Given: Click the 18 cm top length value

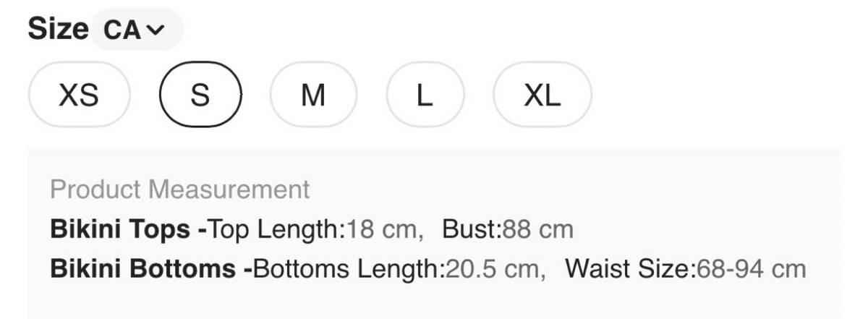Looking at the screenshot, I should [381, 229].
